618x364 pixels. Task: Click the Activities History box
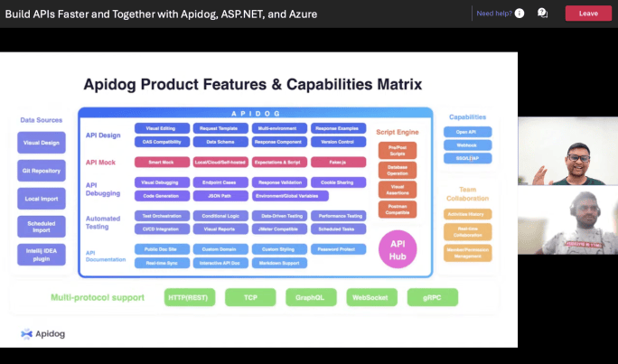(467, 214)
